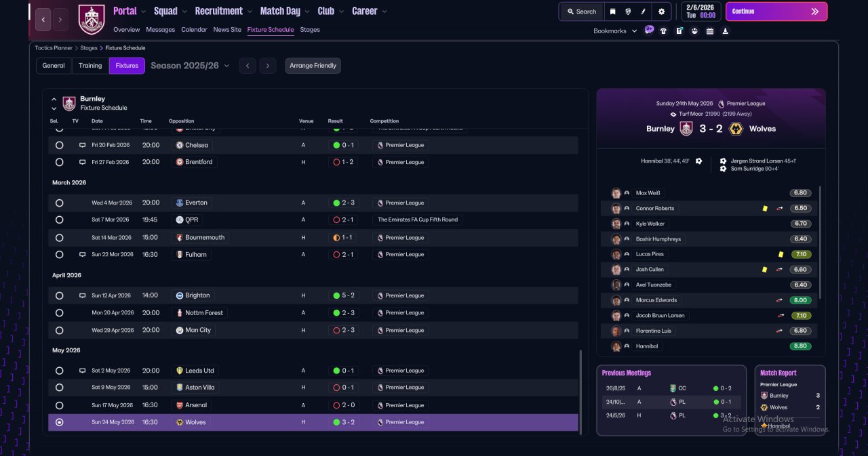Select the Bournemouth fixture radio button
Viewport: 868px width, 456px height.
click(60, 238)
